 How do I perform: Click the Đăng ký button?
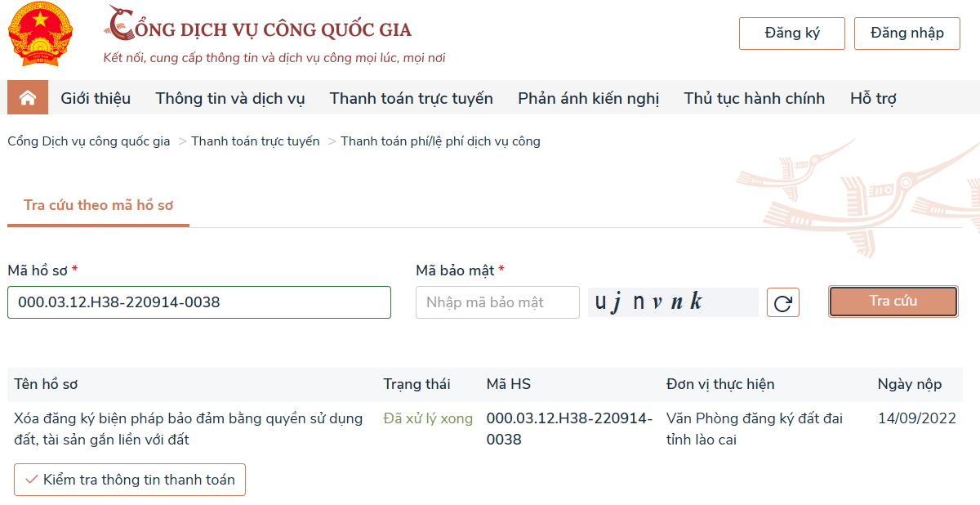[792, 34]
